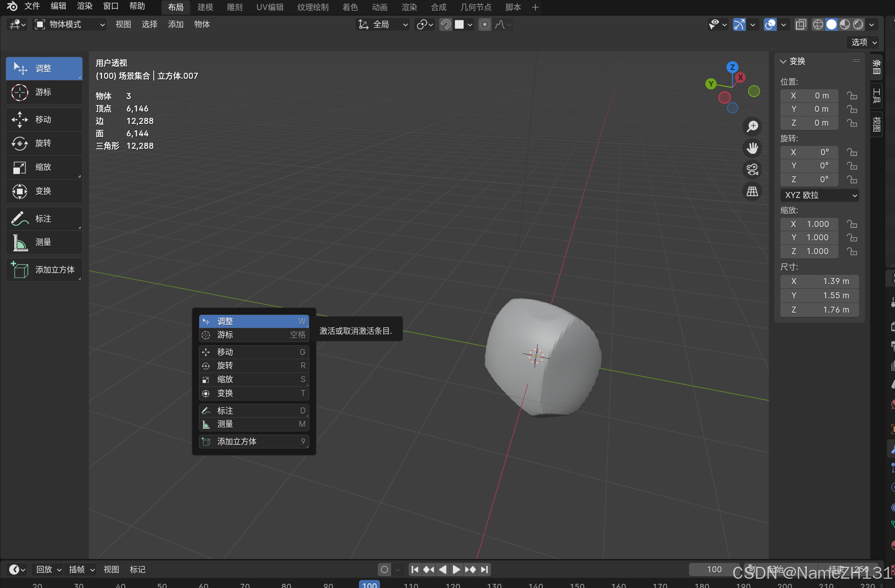Switch to the 雕刻 workspace tab
895x588 pixels.
point(234,7)
